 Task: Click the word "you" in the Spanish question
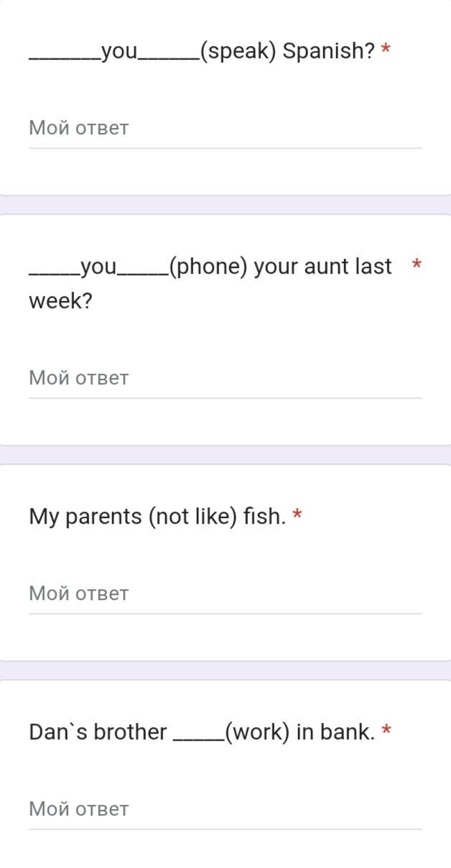click(x=118, y=52)
